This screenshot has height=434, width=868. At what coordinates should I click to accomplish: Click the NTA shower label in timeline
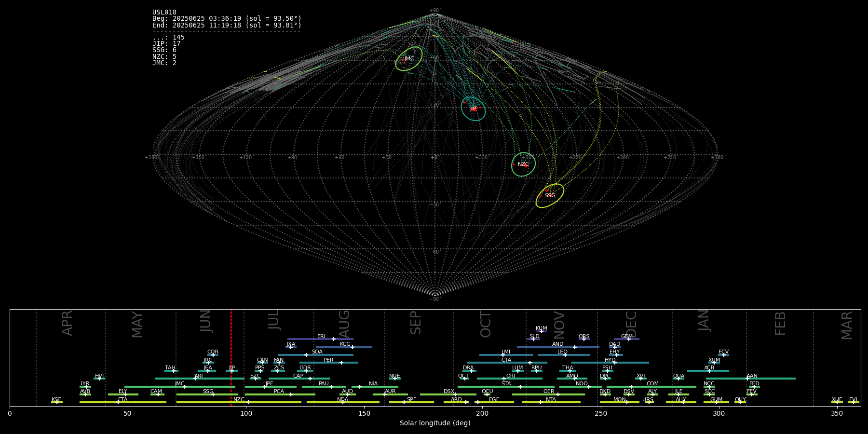click(x=551, y=400)
